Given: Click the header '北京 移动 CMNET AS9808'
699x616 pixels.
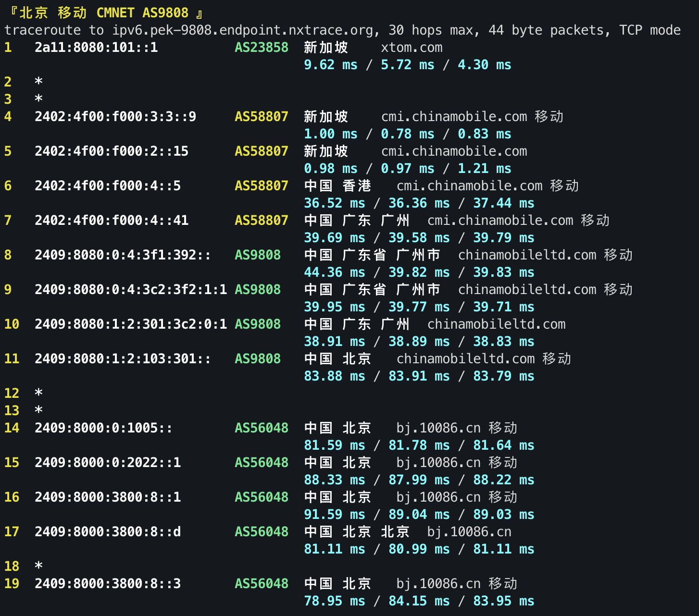Looking at the screenshot, I should 104,13.
